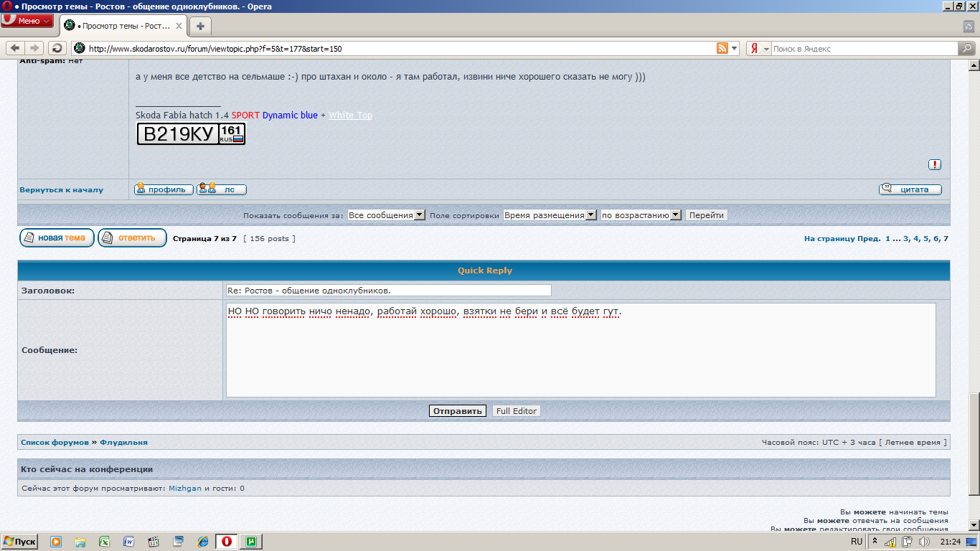Click the volume speaker tray icon

point(924,542)
